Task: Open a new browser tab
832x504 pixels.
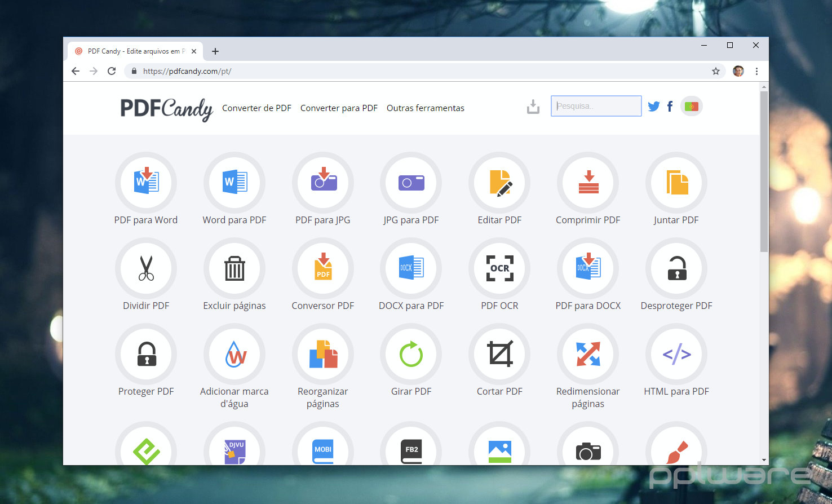Action: point(215,51)
